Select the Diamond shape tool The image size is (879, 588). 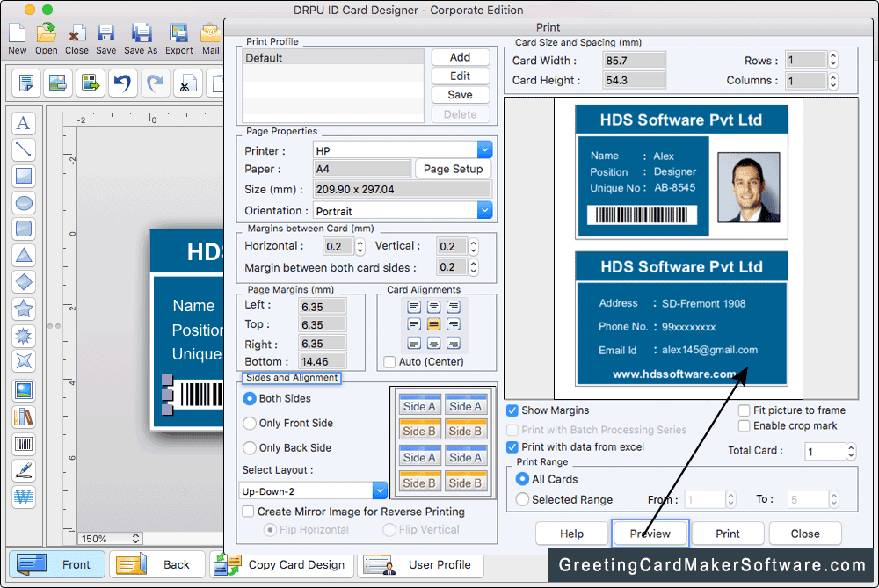click(x=24, y=281)
